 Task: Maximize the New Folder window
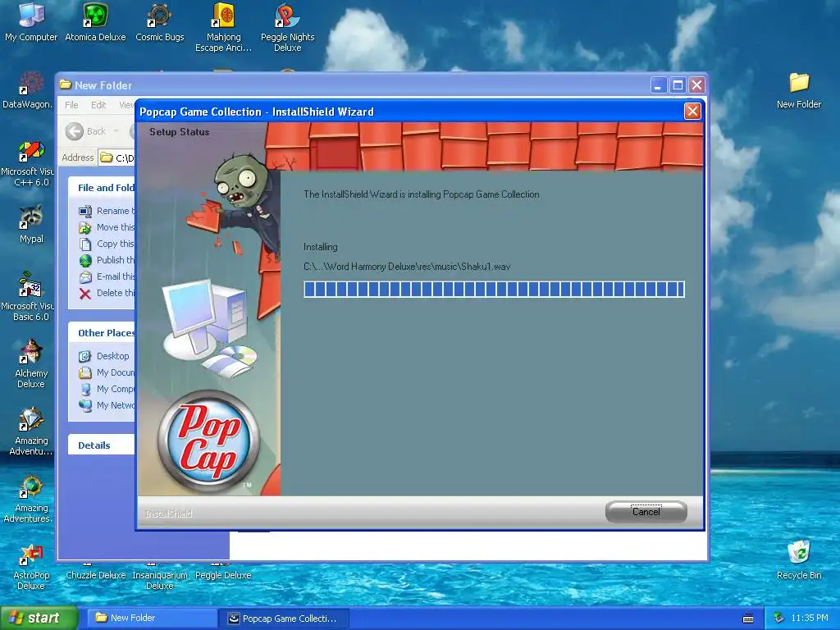tap(678, 85)
